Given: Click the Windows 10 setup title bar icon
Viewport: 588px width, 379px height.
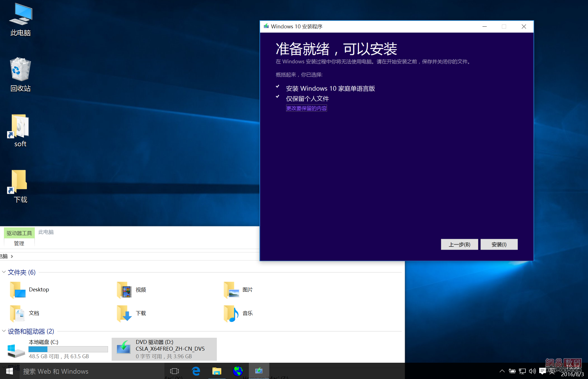Looking at the screenshot, I should click(x=266, y=26).
